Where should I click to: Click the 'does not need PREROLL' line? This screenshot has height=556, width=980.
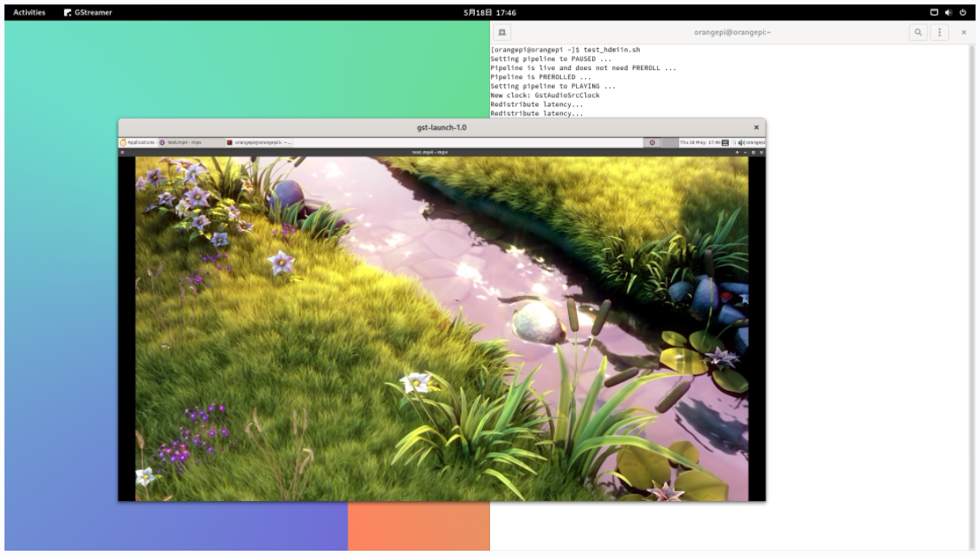(x=583, y=68)
